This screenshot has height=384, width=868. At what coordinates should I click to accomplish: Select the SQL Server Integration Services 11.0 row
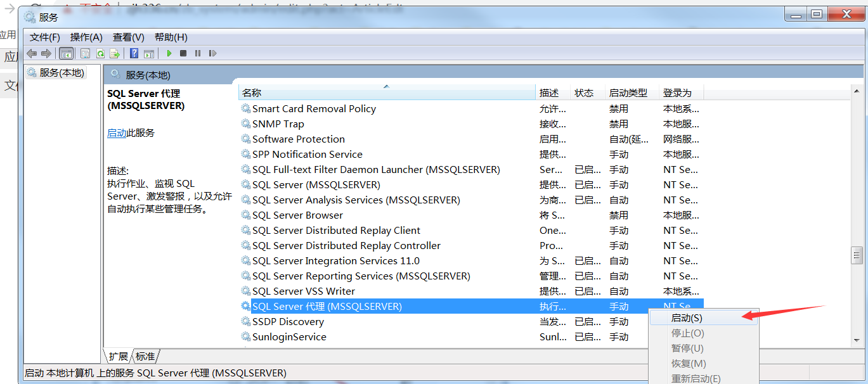click(471, 261)
